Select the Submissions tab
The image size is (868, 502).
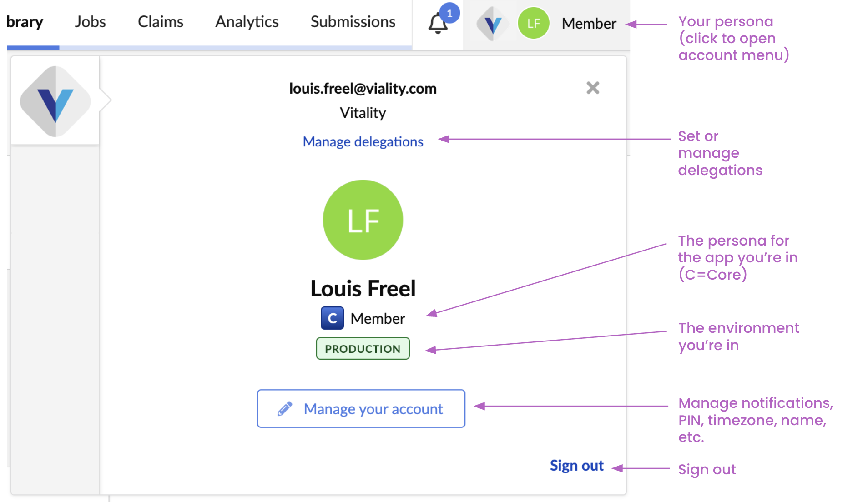point(353,22)
